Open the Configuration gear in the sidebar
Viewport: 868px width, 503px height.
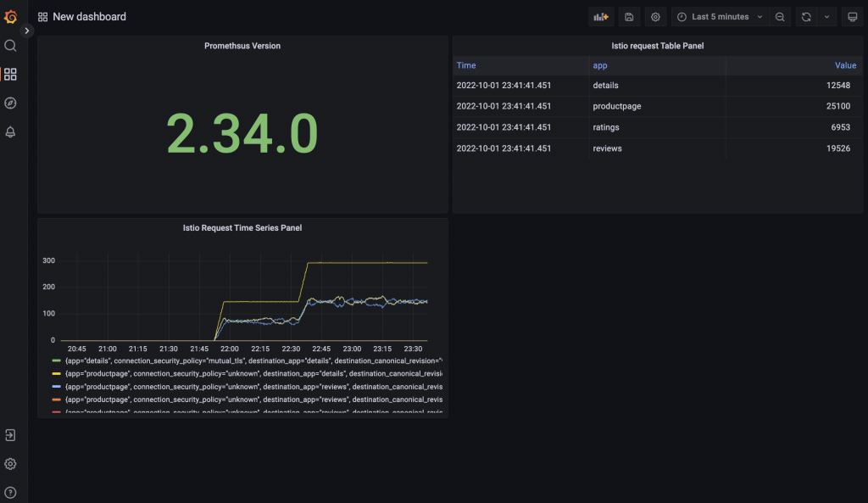[10, 464]
